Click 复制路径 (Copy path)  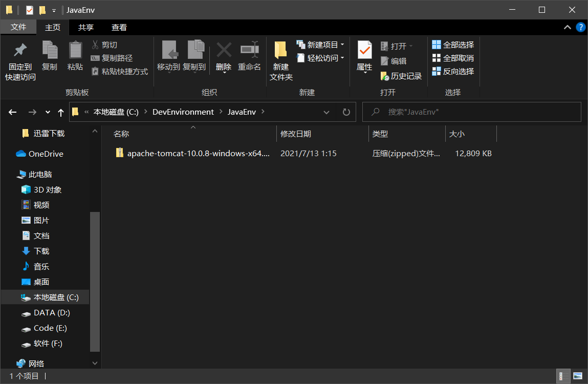pos(112,58)
